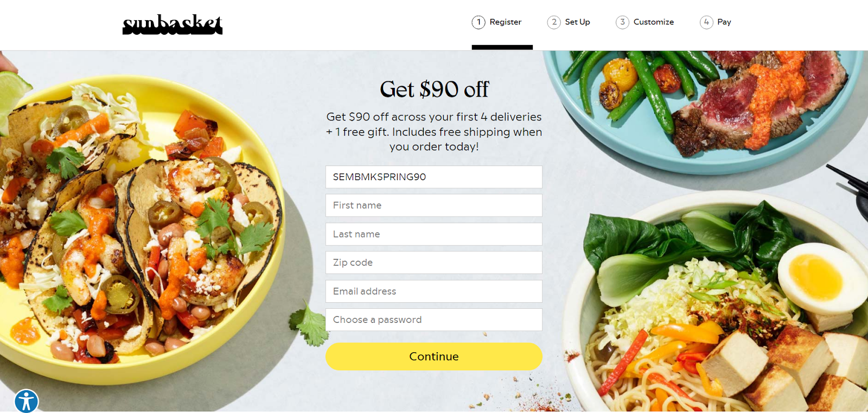Click the Zip code field
The image size is (868, 413).
(x=434, y=263)
